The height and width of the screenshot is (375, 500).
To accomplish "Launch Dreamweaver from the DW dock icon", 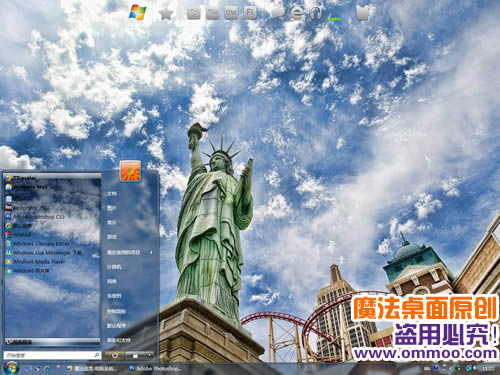I will click(x=231, y=13).
